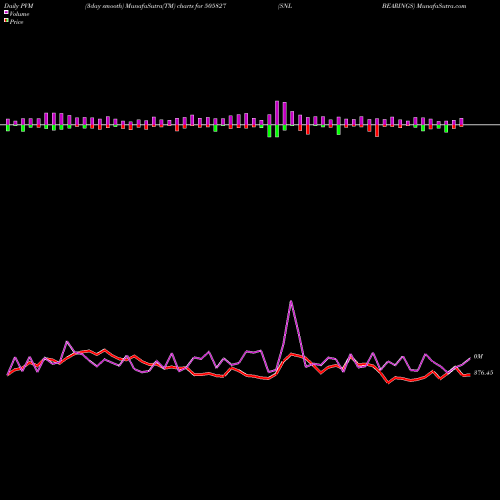500x500 pixels.
Task: Select the Price legend label
Action: 16,22
